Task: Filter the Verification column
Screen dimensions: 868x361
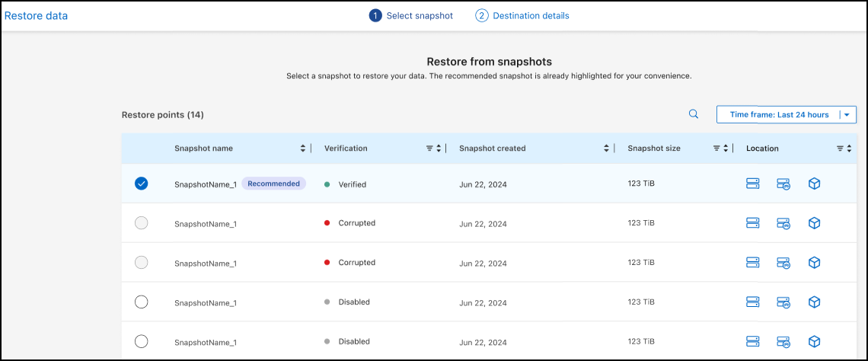Action: click(429, 149)
